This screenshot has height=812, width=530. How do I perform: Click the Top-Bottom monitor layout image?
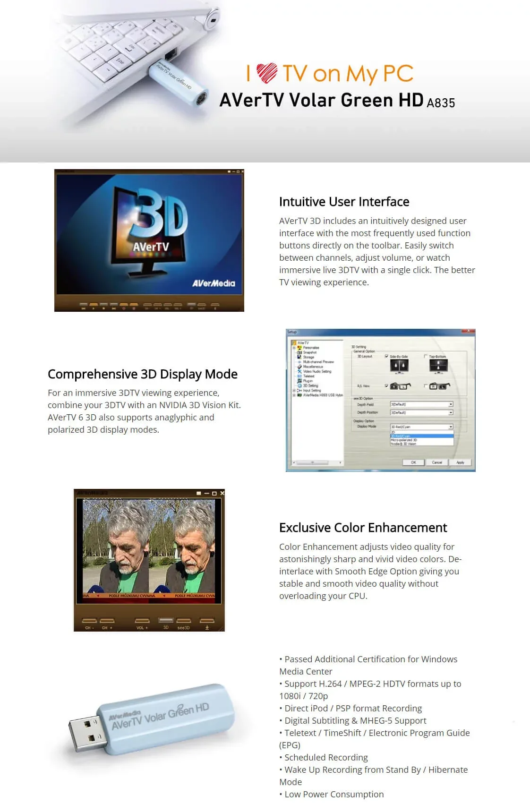(439, 366)
